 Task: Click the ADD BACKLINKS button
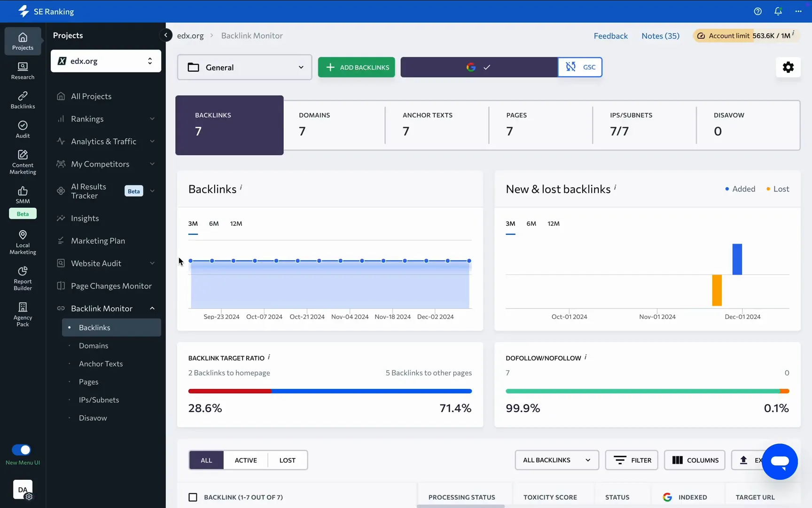356,67
